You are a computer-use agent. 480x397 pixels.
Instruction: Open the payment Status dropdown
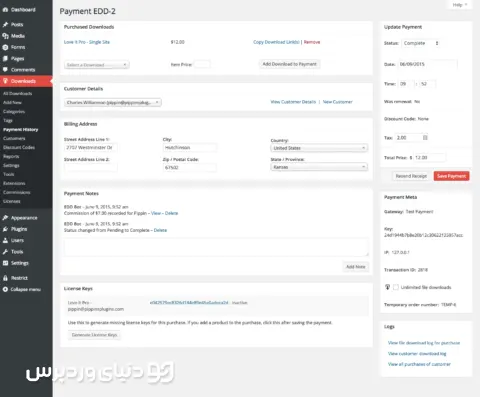click(421, 43)
